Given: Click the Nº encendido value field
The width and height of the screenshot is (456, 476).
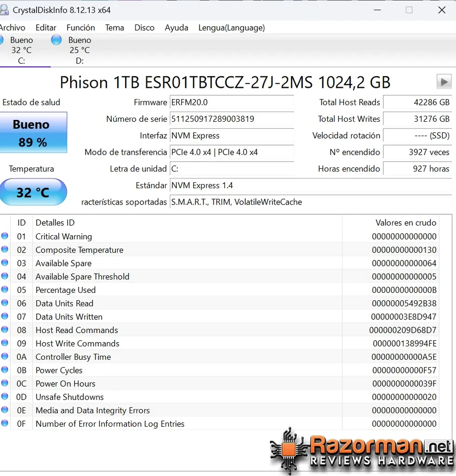Looking at the screenshot, I should pos(417,152).
